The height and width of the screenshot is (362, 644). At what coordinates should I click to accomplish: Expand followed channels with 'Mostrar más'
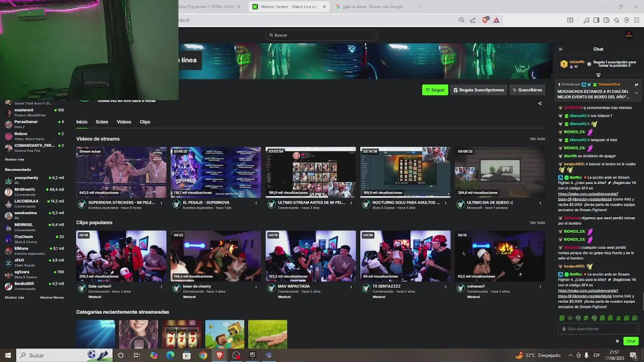(15, 159)
